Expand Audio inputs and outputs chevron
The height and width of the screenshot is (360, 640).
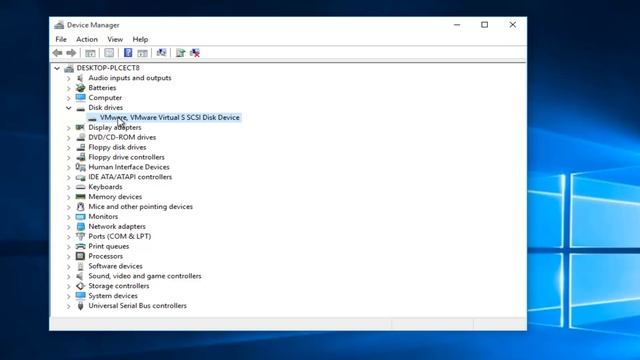click(69, 78)
